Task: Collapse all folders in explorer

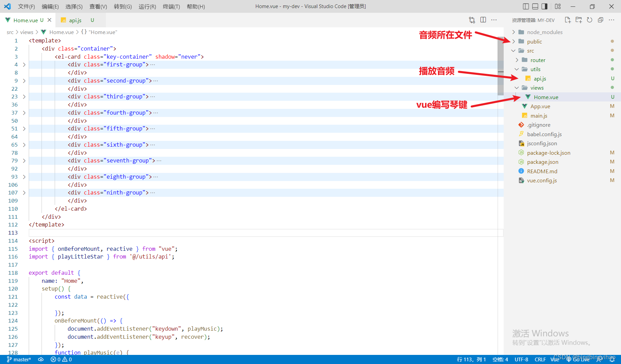Action: [x=600, y=20]
